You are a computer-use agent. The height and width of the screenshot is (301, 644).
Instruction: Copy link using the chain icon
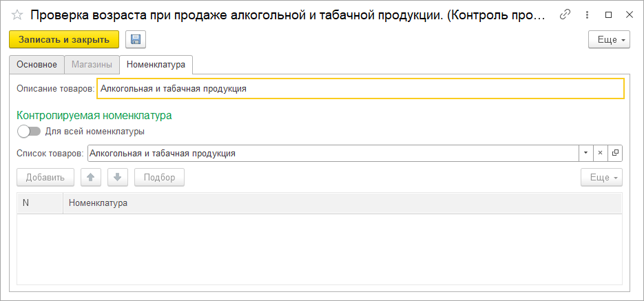pyautogui.click(x=565, y=14)
